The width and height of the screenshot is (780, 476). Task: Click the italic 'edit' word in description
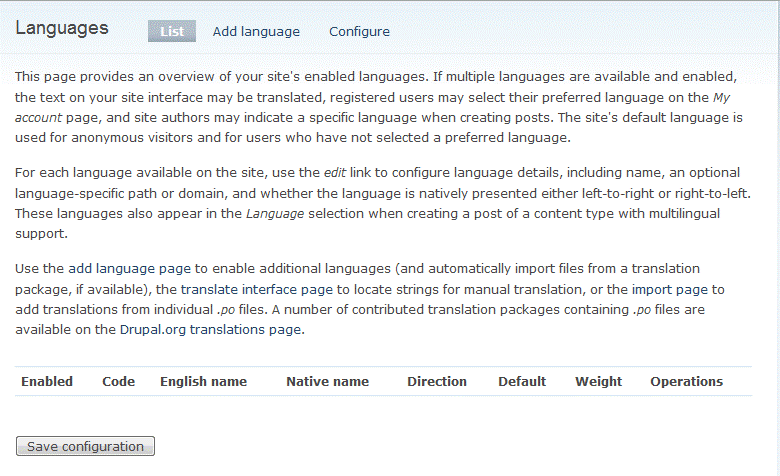click(x=335, y=172)
